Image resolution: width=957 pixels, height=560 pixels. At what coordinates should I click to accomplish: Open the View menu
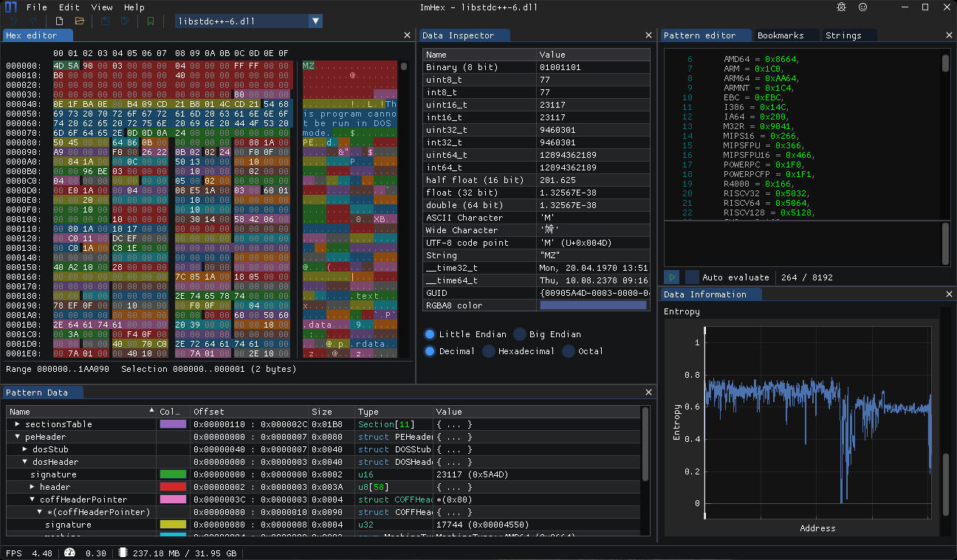pyautogui.click(x=102, y=7)
